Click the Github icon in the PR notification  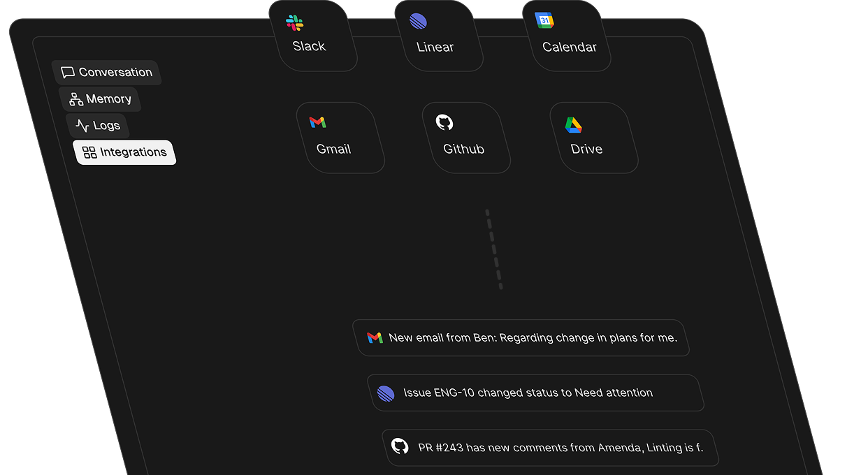pyautogui.click(x=400, y=446)
